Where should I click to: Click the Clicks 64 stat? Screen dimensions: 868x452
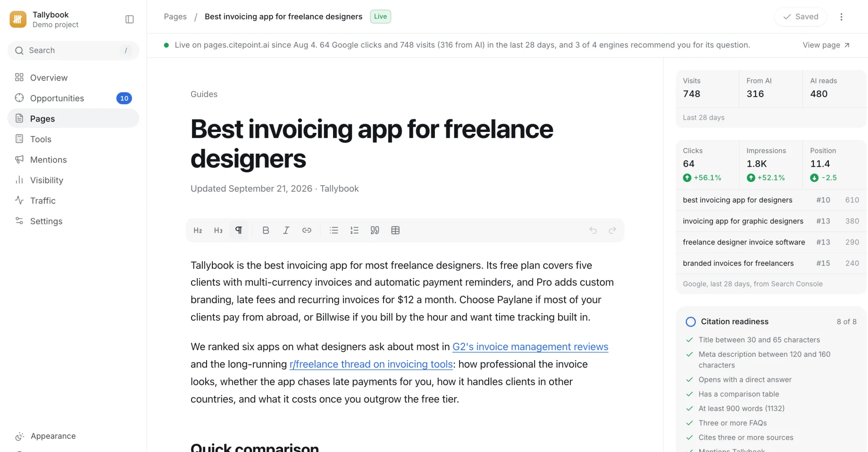pos(707,164)
